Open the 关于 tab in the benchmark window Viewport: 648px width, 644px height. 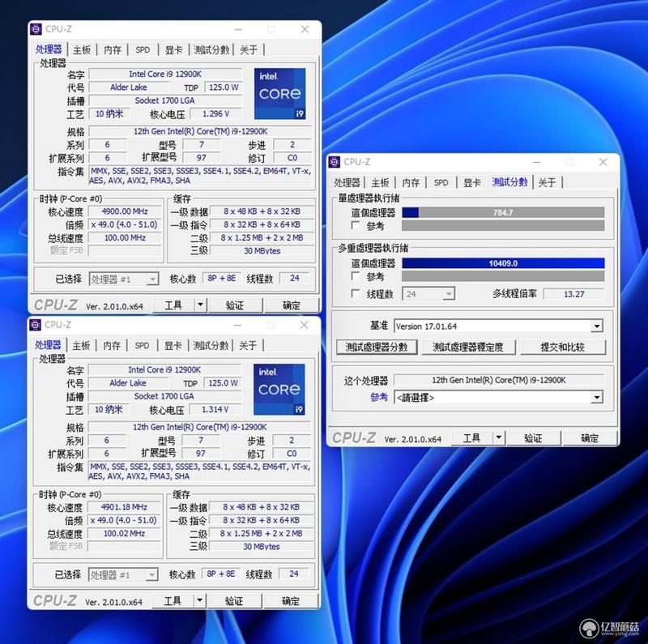pyautogui.click(x=547, y=183)
